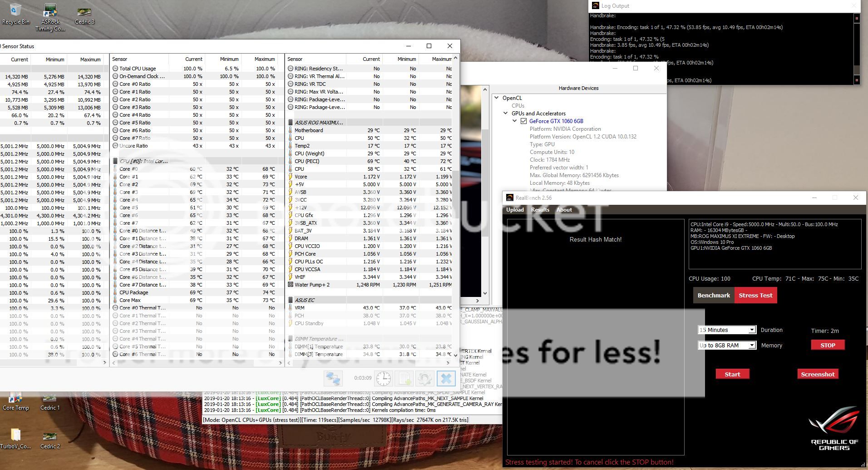Click RealBench 2.56 title bar icon
This screenshot has height=470, width=868.
pyautogui.click(x=510, y=198)
